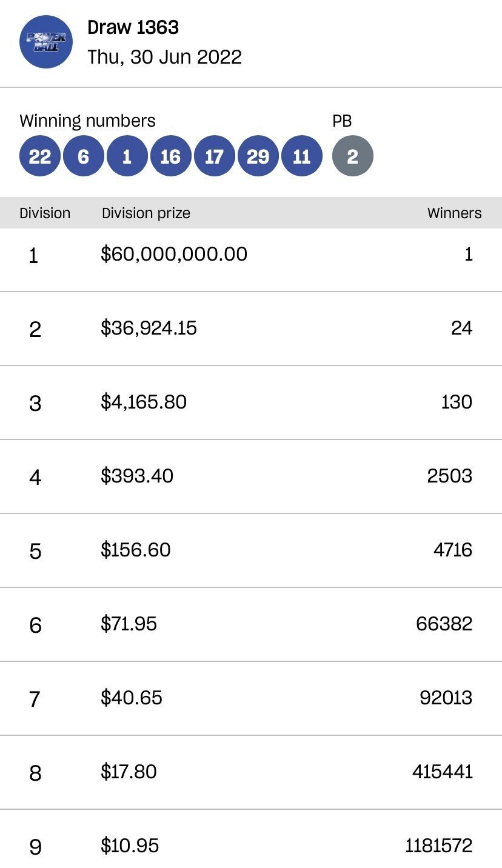Tap winning number ball 16

tap(170, 157)
